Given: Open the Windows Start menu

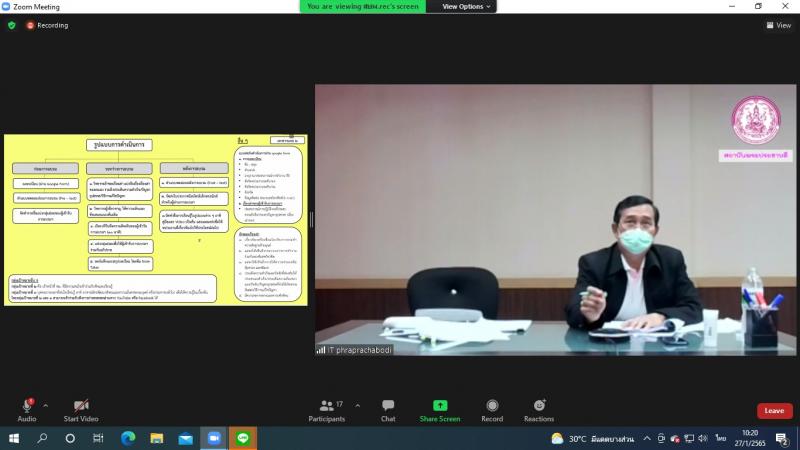Looking at the screenshot, I should tap(14, 438).
